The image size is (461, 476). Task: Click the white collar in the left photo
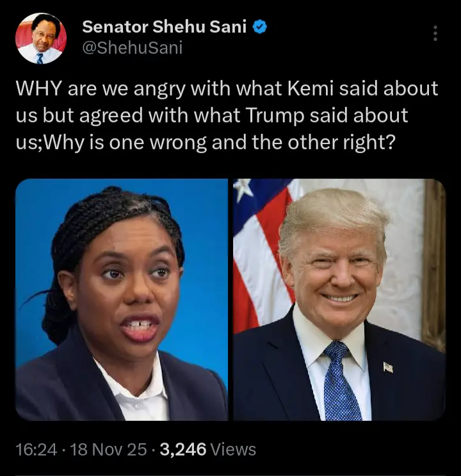(135, 389)
